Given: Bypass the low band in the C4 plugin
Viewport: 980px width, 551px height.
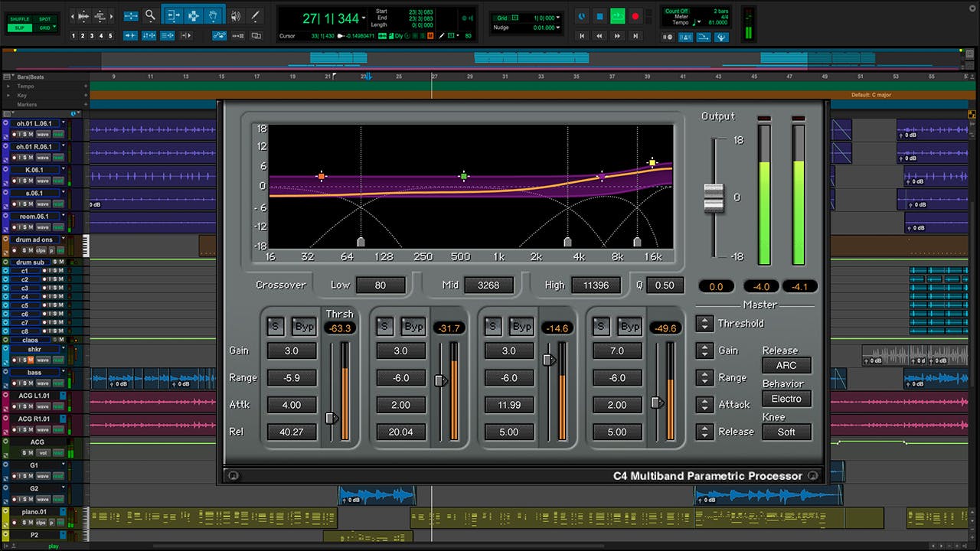Looking at the screenshot, I should point(304,326).
